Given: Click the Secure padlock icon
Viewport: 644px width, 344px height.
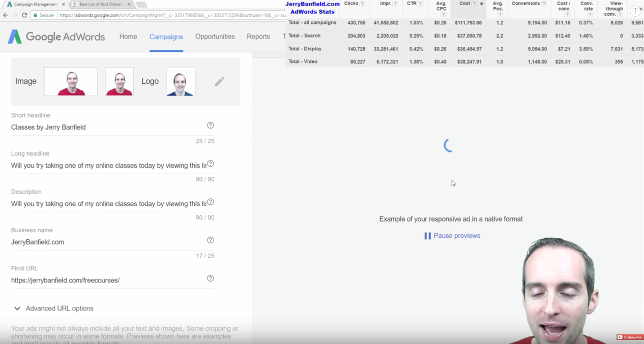Looking at the screenshot, I should click(35, 15).
